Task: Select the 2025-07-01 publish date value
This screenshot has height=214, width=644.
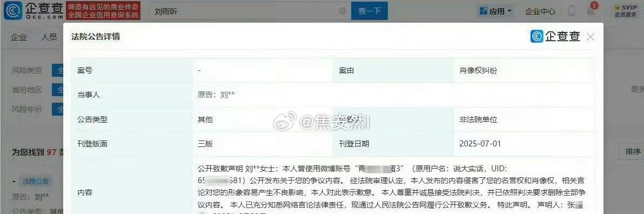Action: point(480,144)
